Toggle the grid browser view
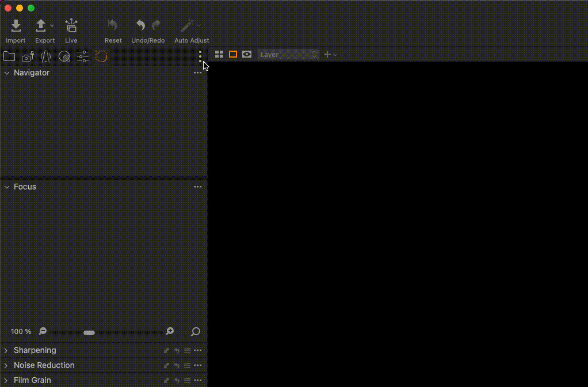 219,54
